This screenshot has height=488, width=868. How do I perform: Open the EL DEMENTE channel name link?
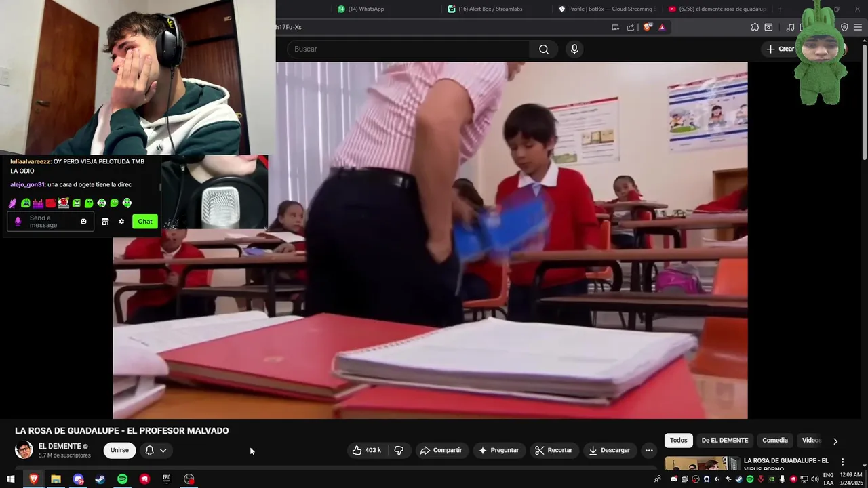click(60, 446)
